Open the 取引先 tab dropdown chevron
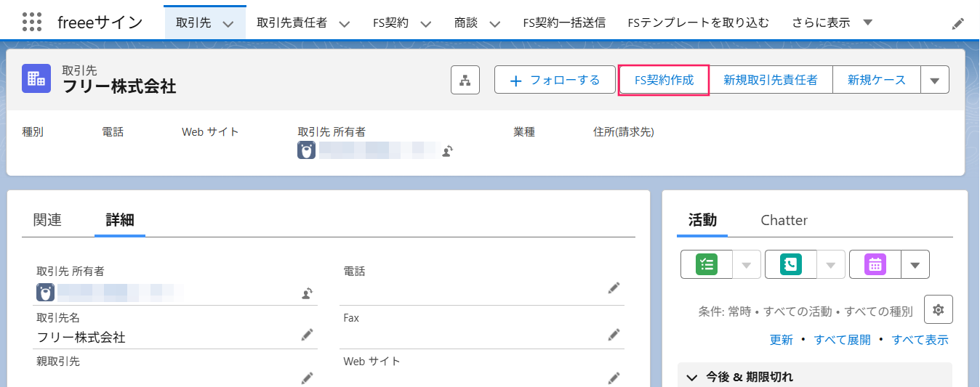The height and width of the screenshot is (387, 980). tap(228, 23)
